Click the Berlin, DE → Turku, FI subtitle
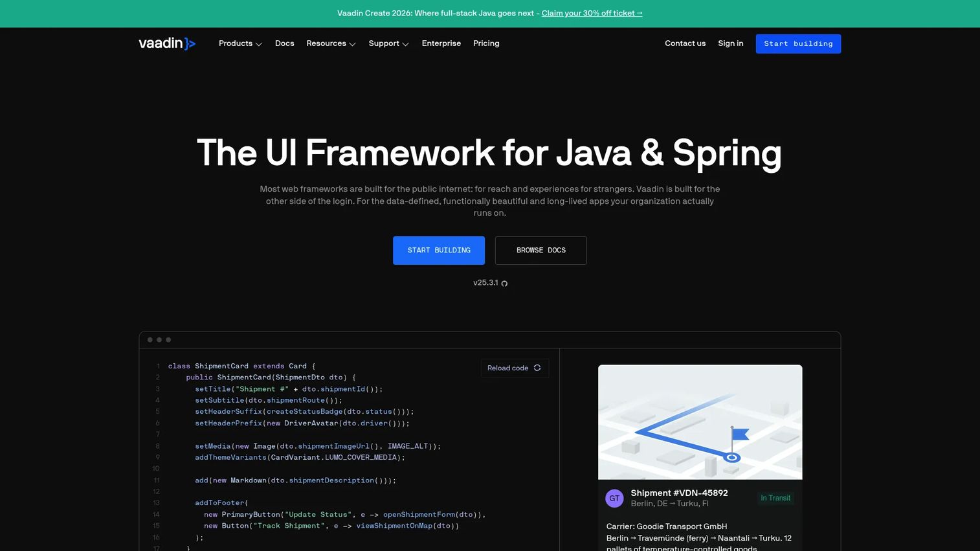The width and height of the screenshot is (980, 551). point(670,504)
